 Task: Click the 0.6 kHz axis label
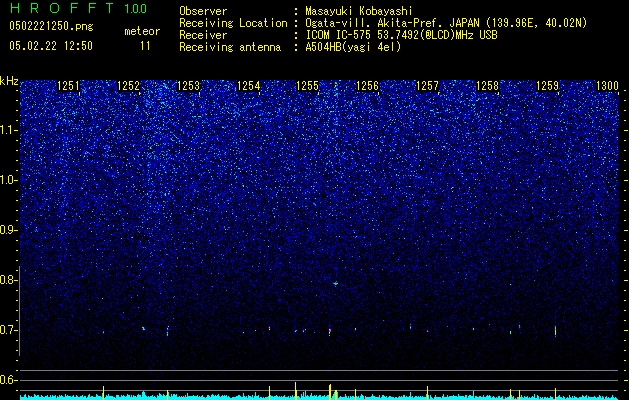(x=8, y=380)
